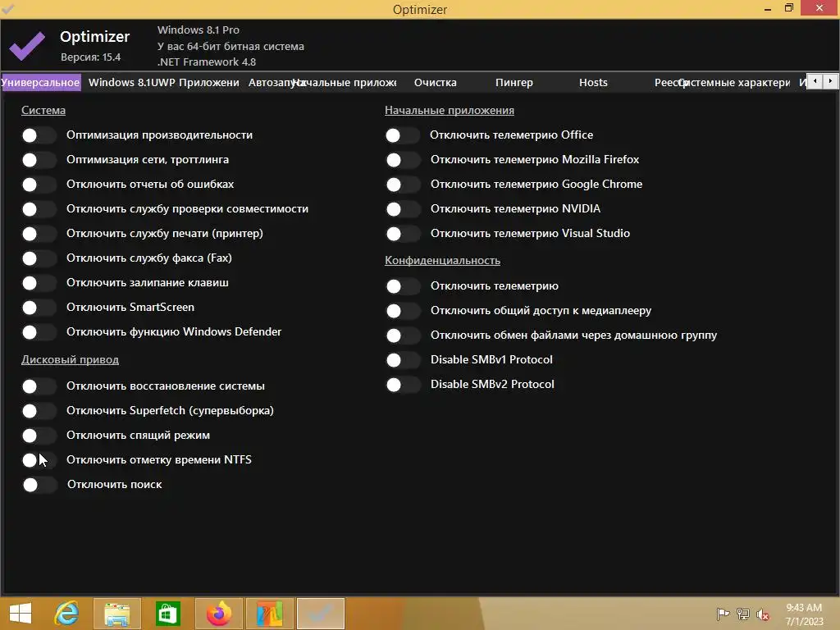Toggle Отключить функцию Windows Defender
Viewport: 840px width, 630px height.
pos(39,332)
